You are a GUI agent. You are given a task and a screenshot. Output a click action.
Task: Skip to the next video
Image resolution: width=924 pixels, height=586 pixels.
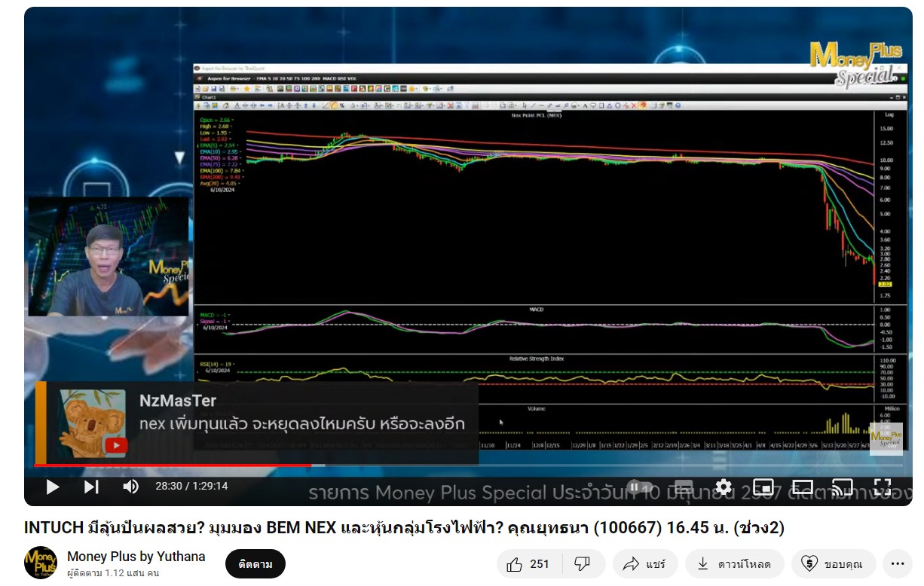91,487
